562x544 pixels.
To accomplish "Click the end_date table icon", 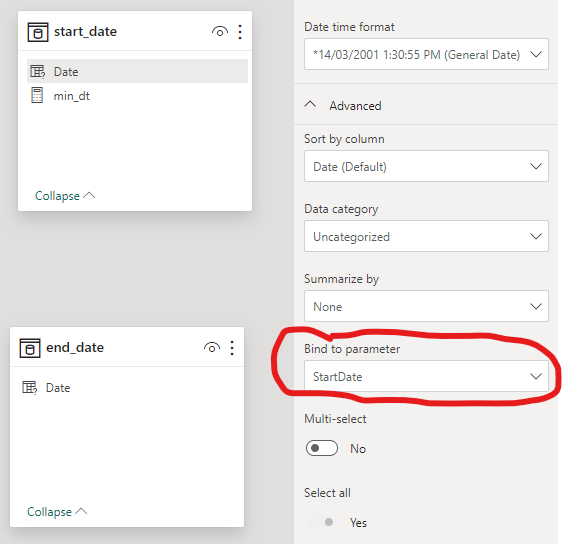I will (x=30, y=348).
